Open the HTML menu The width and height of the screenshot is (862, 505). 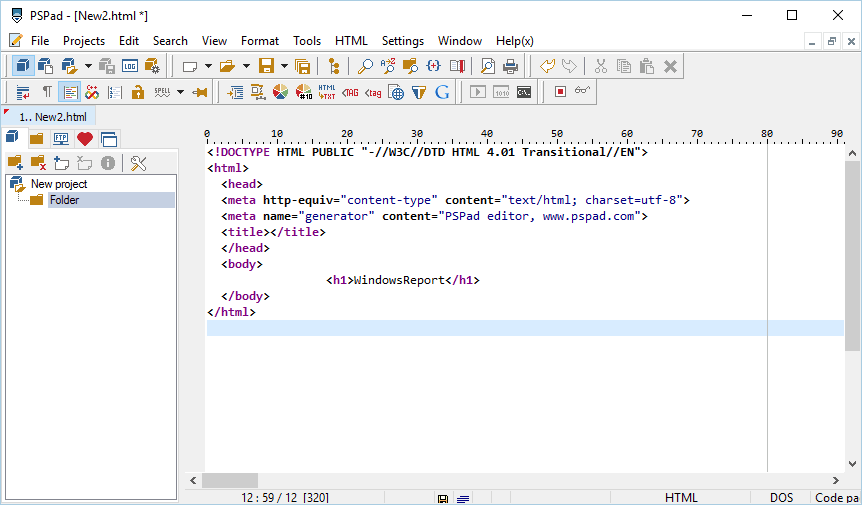(351, 41)
